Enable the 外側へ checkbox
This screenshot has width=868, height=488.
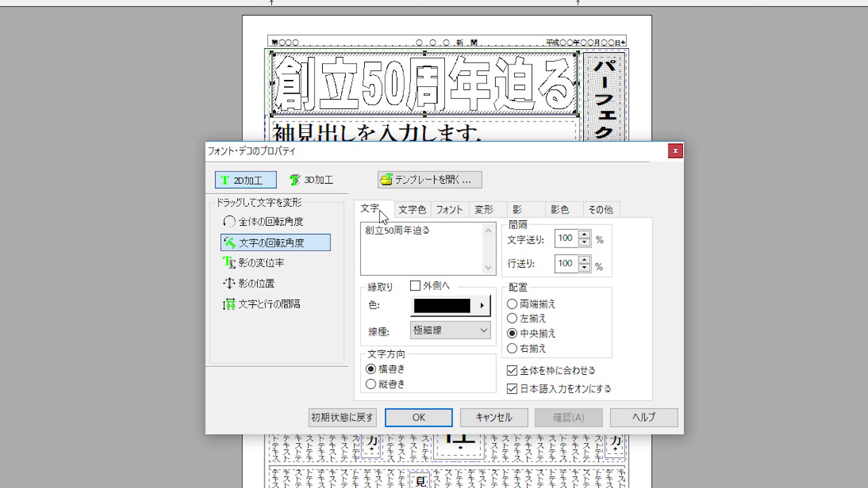click(x=416, y=286)
